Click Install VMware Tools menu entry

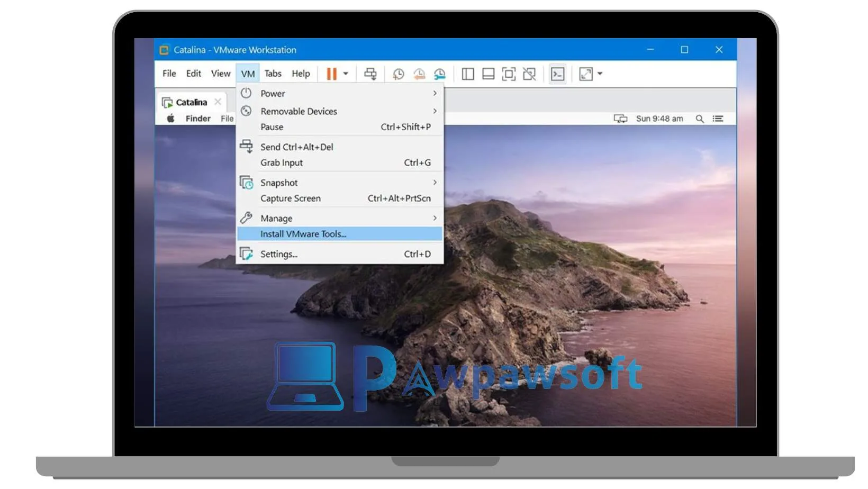click(x=340, y=234)
